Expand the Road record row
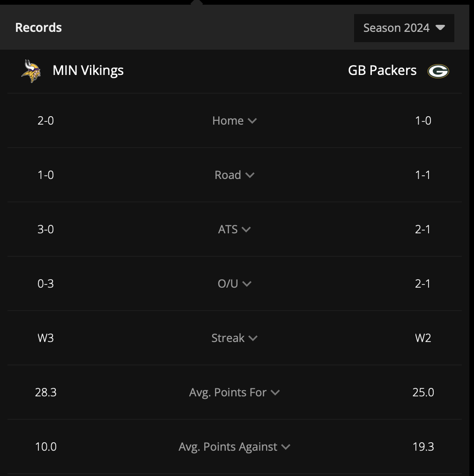The width and height of the screenshot is (474, 476). 234,175
